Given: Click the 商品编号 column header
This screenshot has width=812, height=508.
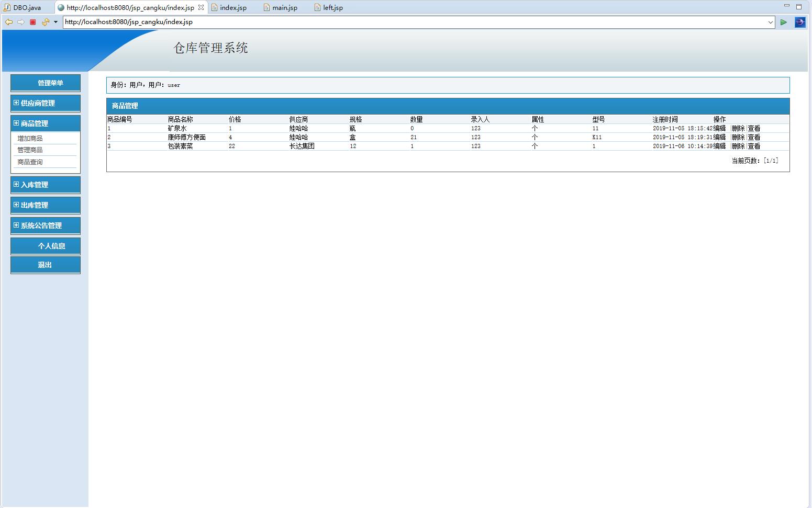Looking at the screenshot, I should [120, 119].
